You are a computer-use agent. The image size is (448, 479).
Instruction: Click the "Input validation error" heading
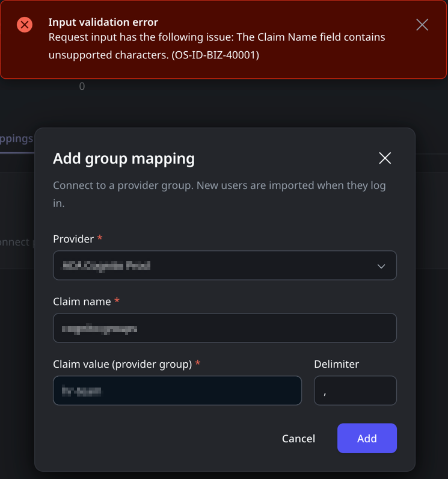click(x=103, y=22)
